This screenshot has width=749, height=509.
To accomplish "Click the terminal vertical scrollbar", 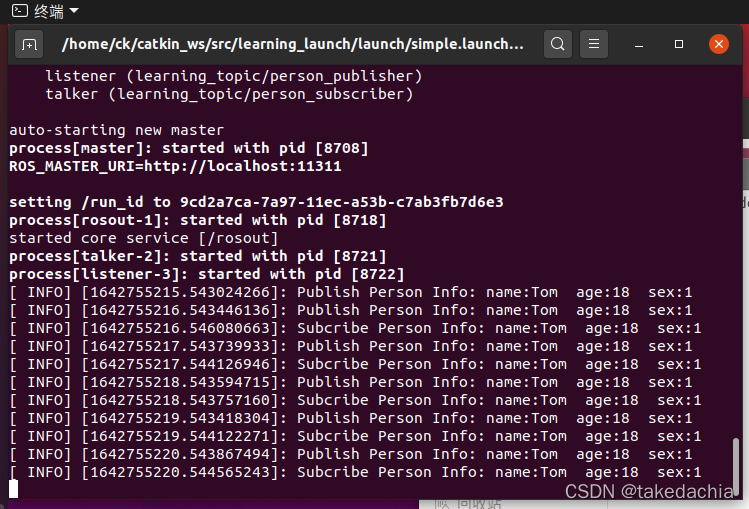I will click(x=736, y=467).
